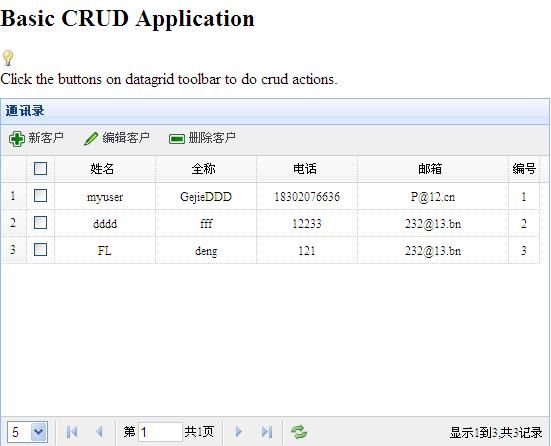This screenshot has height=446, width=551.
Task: Click the 共1页 page count label
Action: [x=199, y=431]
